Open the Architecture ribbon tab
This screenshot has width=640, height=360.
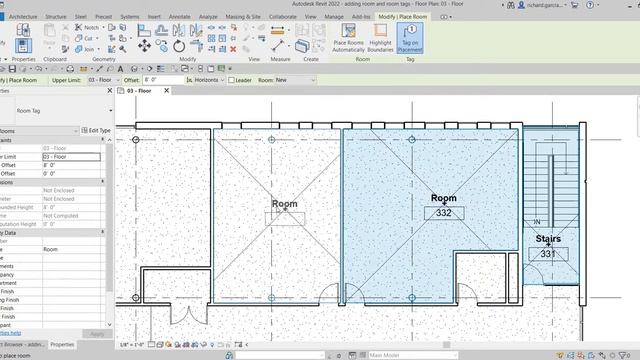(x=23, y=17)
